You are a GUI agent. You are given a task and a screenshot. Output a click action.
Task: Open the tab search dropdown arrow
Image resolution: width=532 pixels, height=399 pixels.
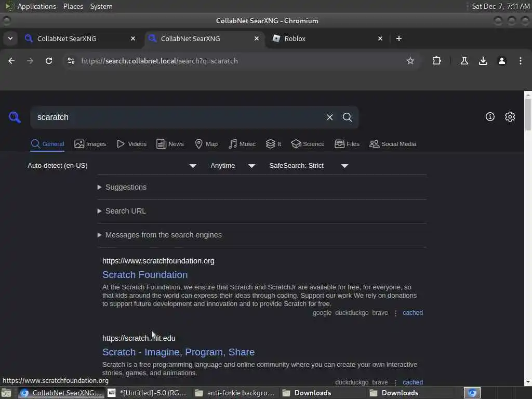coord(10,38)
